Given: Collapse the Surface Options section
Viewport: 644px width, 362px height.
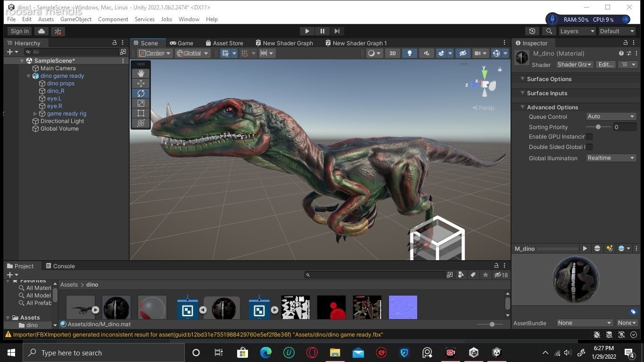Looking at the screenshot, I should pos(522,79).
